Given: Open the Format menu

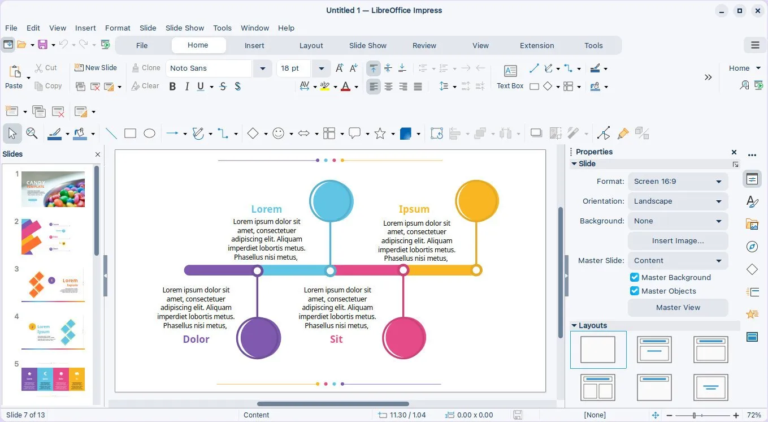Looking at the screenshot, I should 118,28.
